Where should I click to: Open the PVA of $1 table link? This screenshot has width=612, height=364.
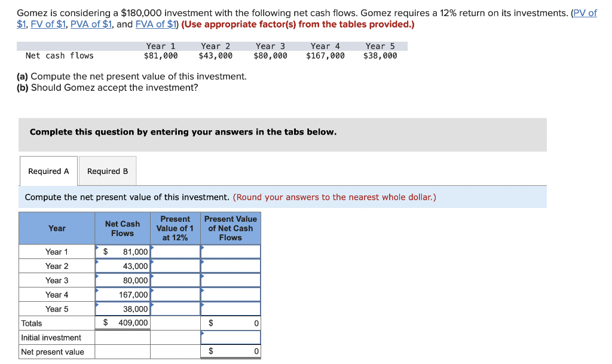point(91,24)
